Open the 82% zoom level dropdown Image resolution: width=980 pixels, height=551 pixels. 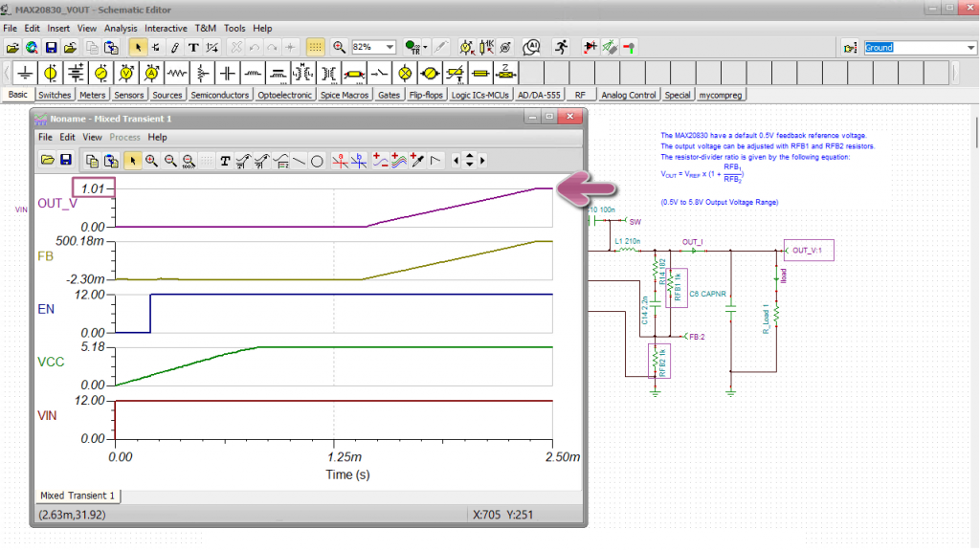coord(390,47)
